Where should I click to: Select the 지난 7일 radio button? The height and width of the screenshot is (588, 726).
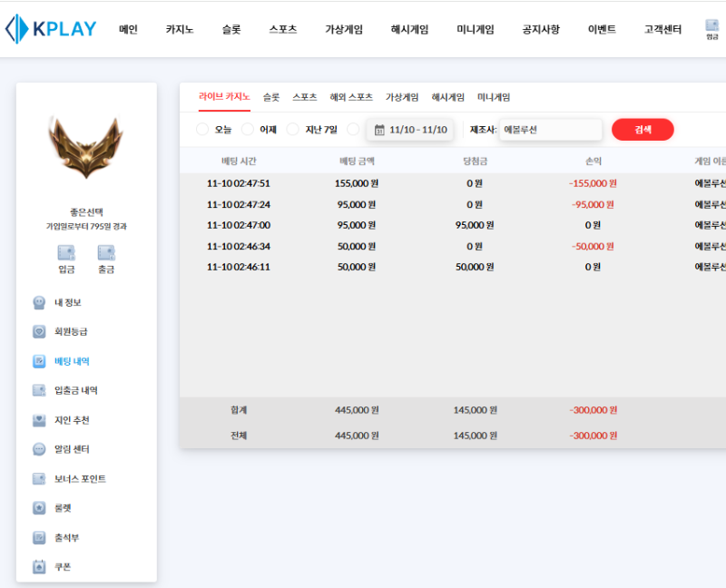pos(293,130)
